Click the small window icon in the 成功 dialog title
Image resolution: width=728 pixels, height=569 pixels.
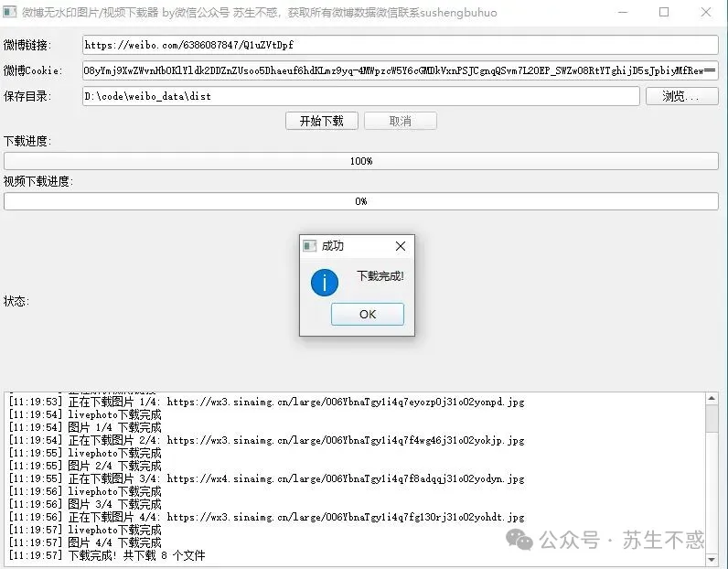310,246
